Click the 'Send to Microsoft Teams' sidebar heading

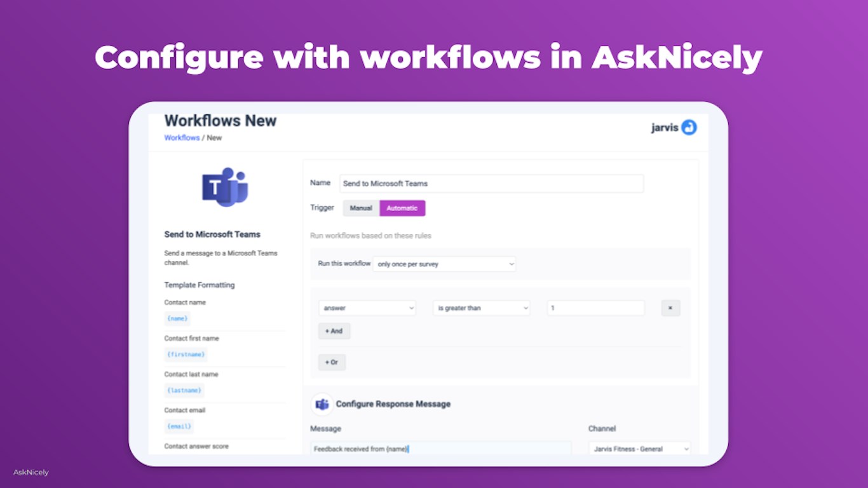(212, 234)
